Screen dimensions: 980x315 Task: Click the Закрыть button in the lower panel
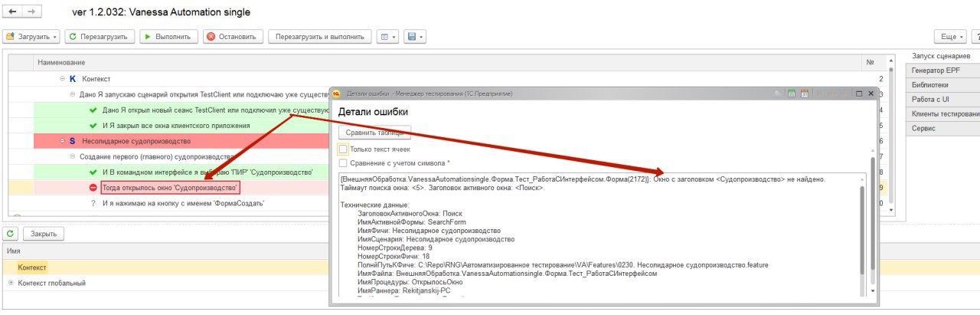pos(44,234)
